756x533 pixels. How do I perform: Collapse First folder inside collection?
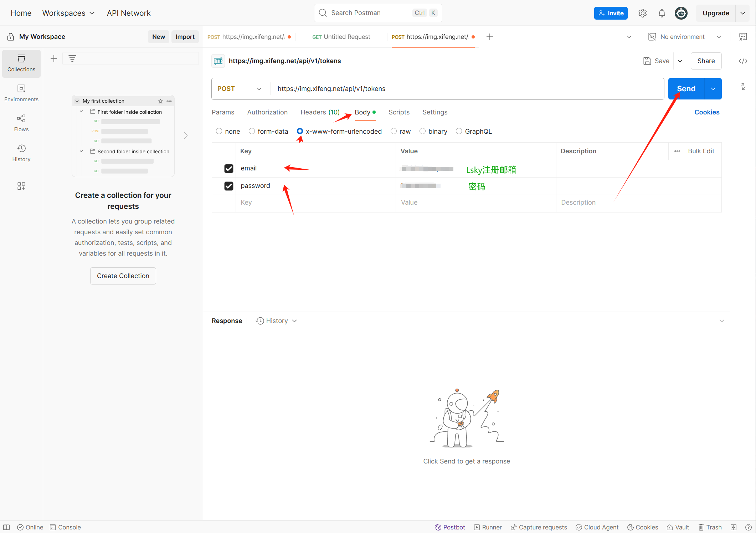pyautogui.click(x=81, y=112)
